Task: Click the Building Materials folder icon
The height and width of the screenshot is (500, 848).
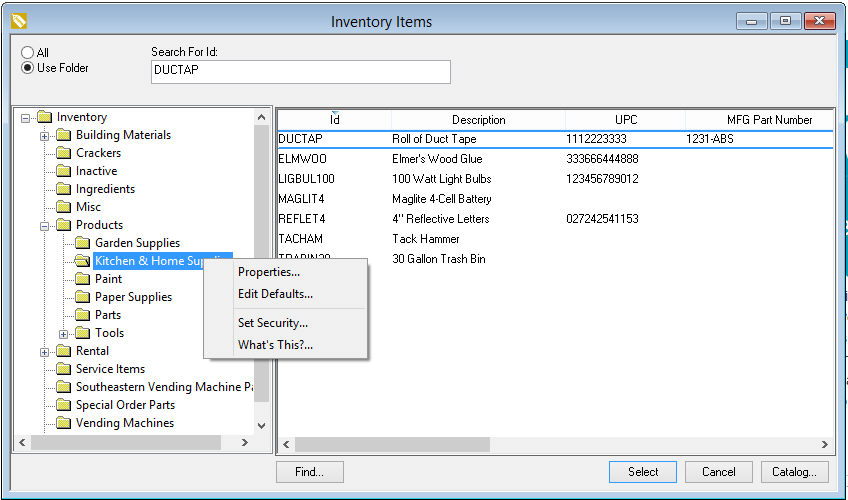Action: (63, 135)
